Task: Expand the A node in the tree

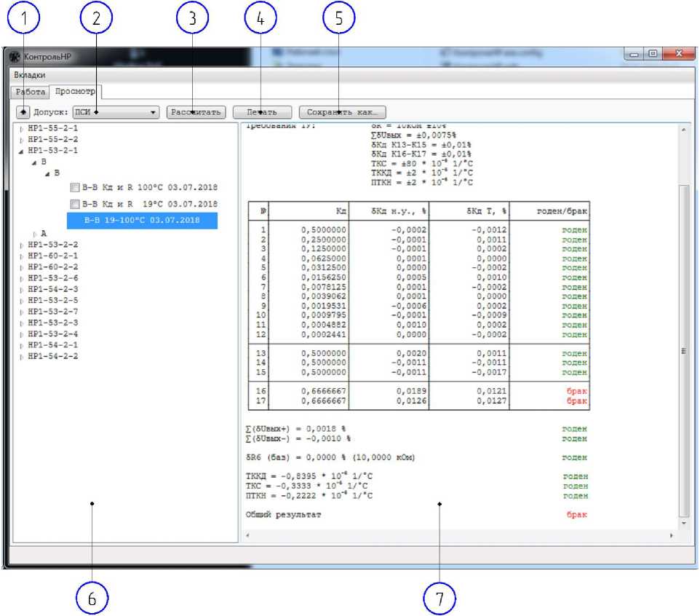Action: pyautogui.click(x=34, y=234)
